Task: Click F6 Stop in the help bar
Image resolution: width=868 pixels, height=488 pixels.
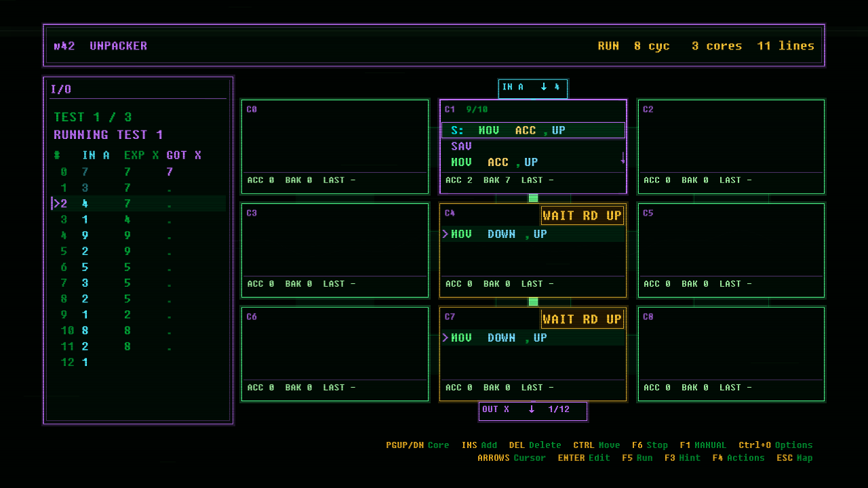Action: pos(650,445)
